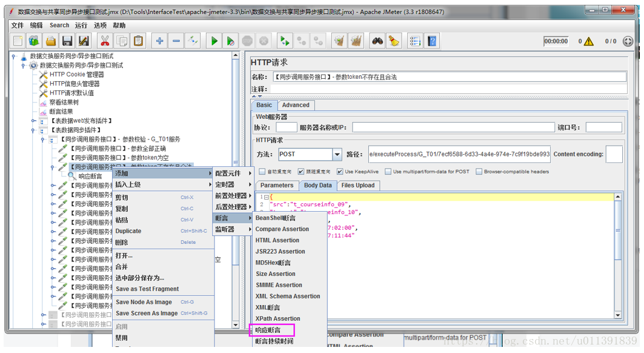This screenshot has width=644, height=353.
Task: Choose XPath Assertion from submenu
Action: point(289,319)
